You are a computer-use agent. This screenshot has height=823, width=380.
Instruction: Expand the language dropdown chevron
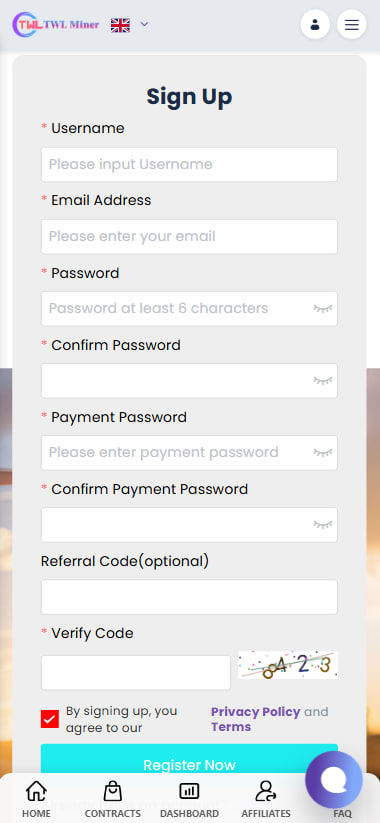coord(144,24)
